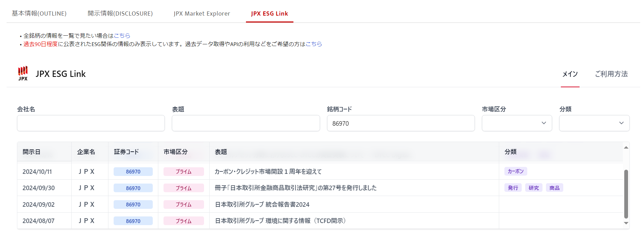Click the カーボン tag badge
644x240 pixels.
[x=516, y=171]
